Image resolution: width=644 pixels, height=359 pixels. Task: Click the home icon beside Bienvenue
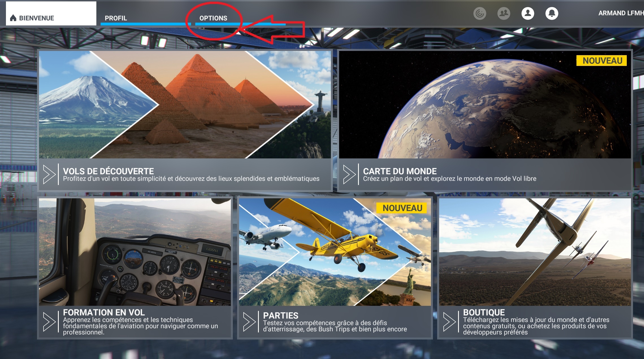tap(13, 18)
